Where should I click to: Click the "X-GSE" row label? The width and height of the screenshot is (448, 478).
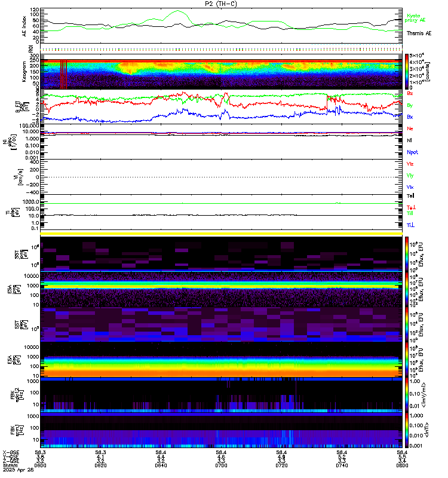click(11, 452)
